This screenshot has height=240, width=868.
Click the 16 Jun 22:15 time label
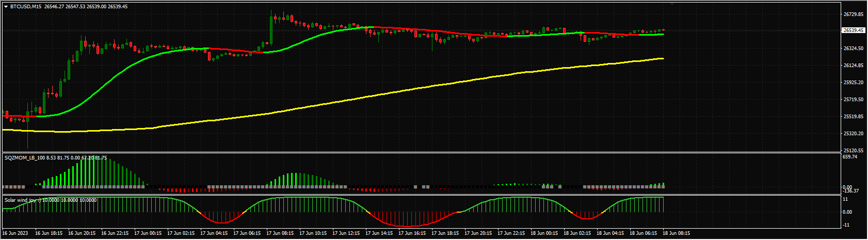(x=116, y=233)
